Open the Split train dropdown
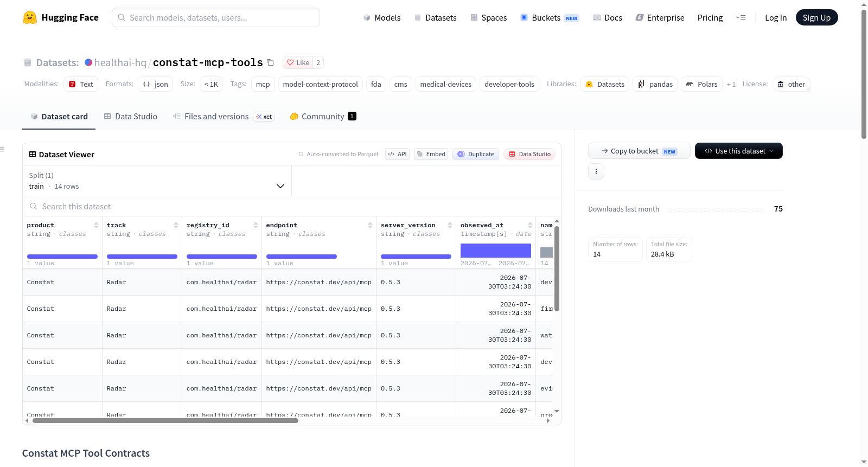 click(157, 181)
